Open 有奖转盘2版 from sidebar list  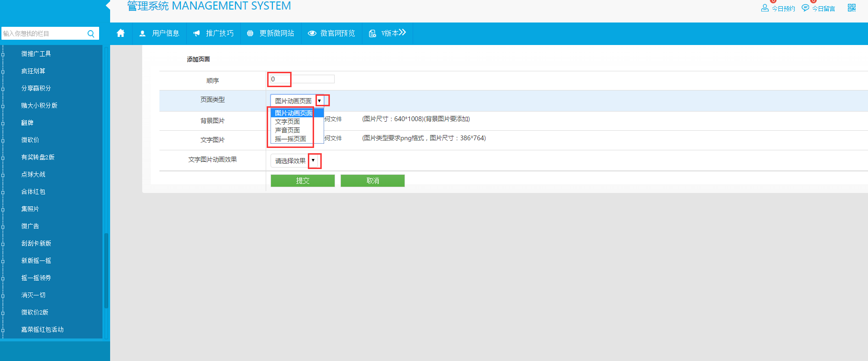pos(38,157)
